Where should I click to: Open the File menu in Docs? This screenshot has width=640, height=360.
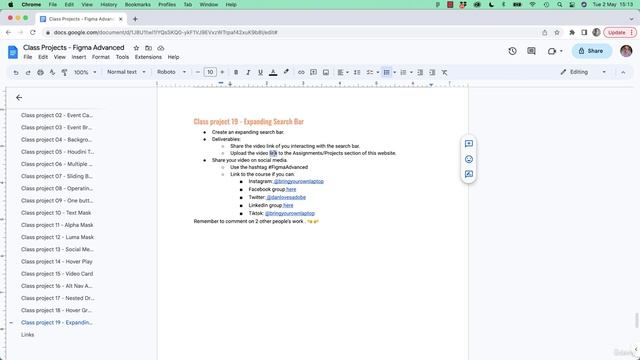tap(27, 57)
